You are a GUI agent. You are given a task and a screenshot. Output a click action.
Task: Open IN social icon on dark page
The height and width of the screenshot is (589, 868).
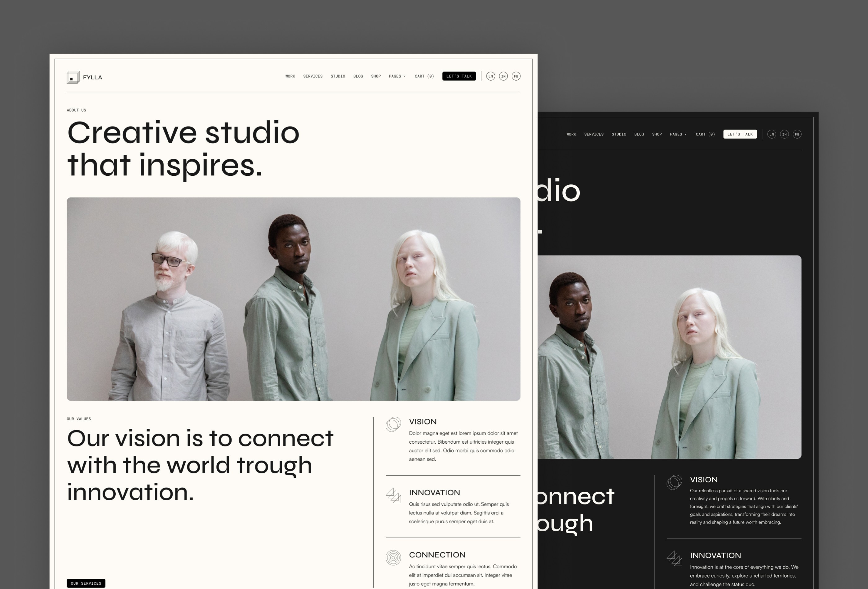coord(784,134)
